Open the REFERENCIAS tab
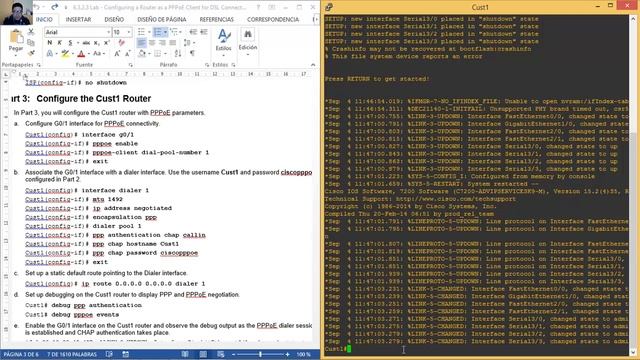Viewport: 640px width, 360px height. coord(216,19)
